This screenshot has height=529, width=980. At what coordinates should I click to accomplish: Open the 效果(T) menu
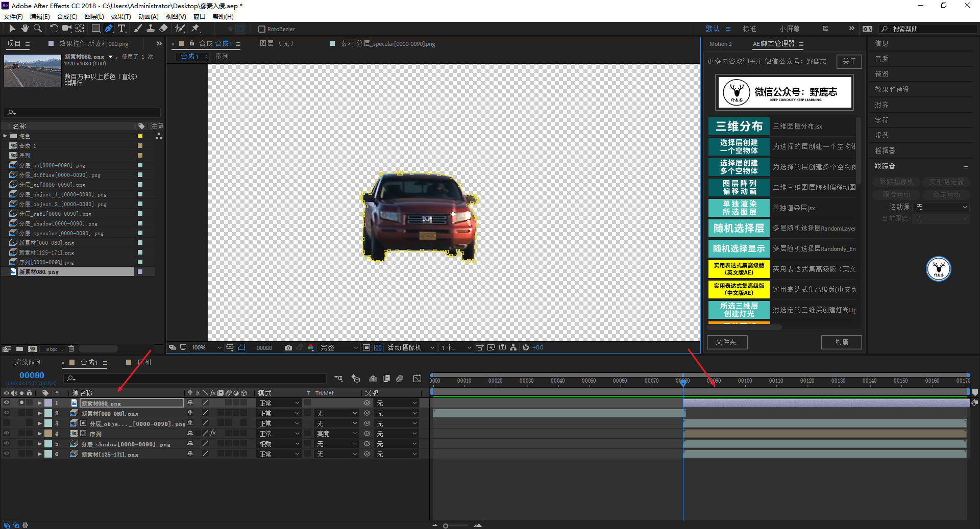pyautogui.click(x=121, y=17)
